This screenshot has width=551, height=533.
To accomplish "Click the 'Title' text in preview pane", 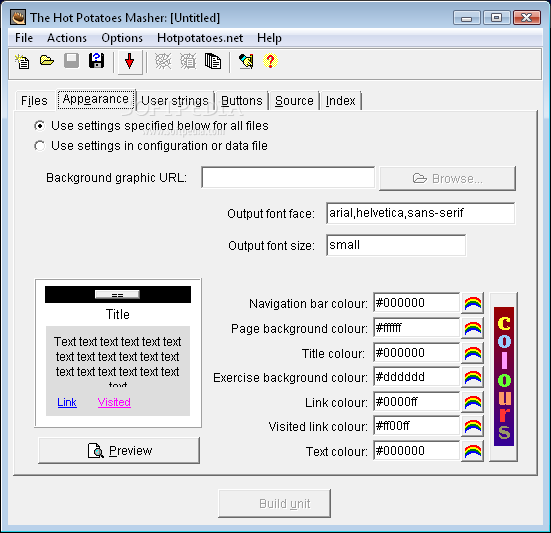I will 118,314.
